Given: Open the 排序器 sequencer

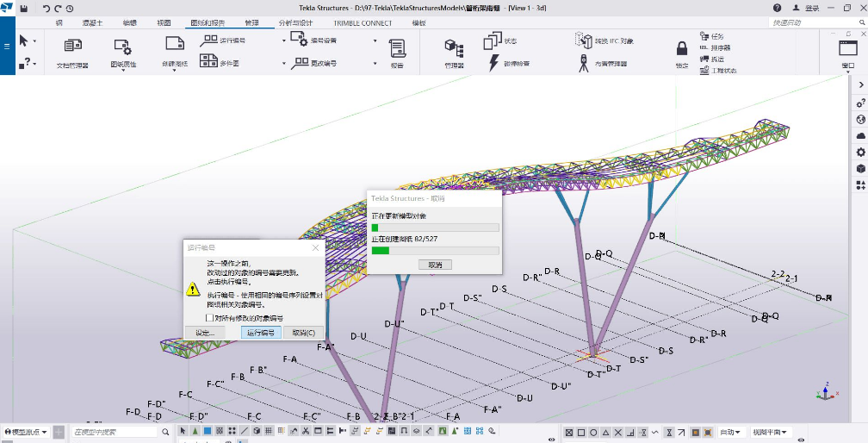Looking at the screenshot, I should coord(716,47).
